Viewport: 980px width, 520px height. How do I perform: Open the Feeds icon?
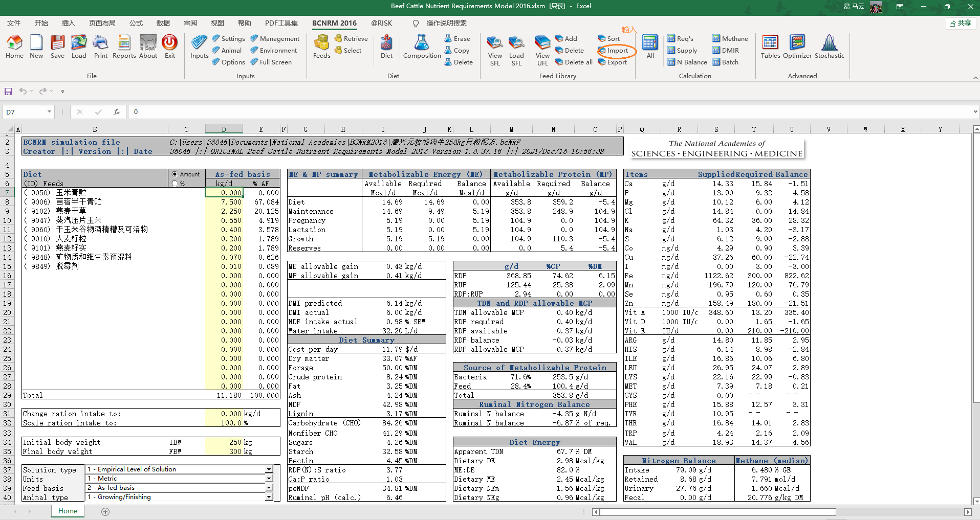click(x=321, y=47)
